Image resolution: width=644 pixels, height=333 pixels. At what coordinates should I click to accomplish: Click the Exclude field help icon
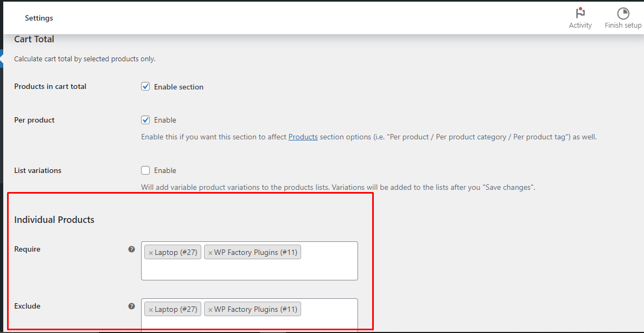tap(131, 306)
